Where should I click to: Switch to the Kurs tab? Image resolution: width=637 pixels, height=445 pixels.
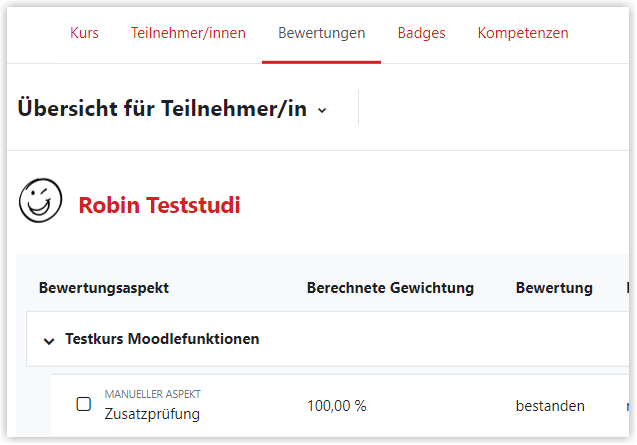(84, 33)
